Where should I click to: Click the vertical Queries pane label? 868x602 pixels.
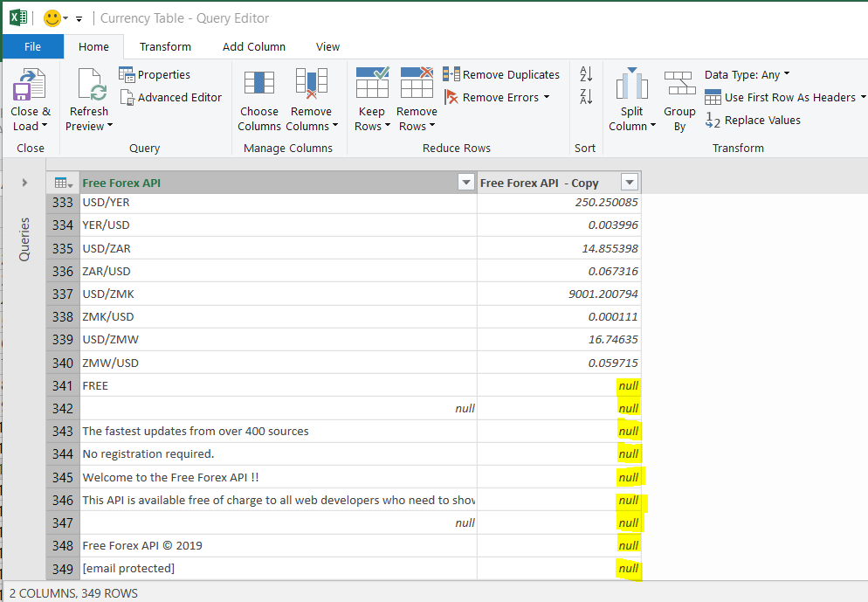[x=24, y=239]
